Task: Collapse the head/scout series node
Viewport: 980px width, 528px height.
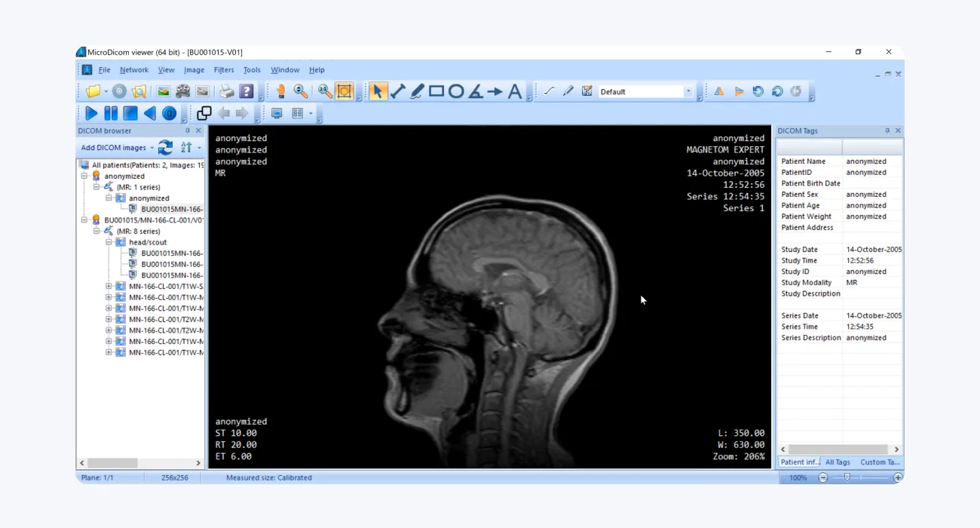Action: click(110, 241)
